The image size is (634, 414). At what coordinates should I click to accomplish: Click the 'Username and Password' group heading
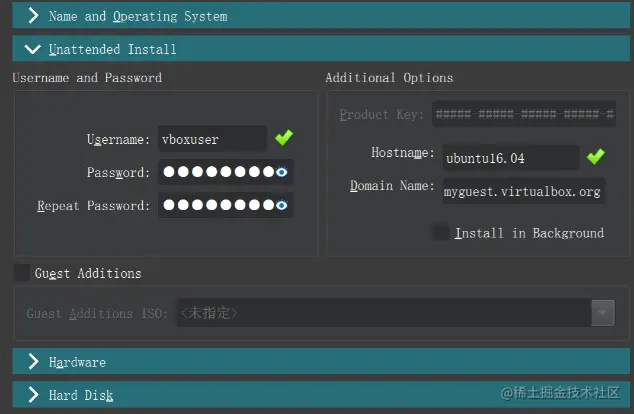click(x=87, y=78)
